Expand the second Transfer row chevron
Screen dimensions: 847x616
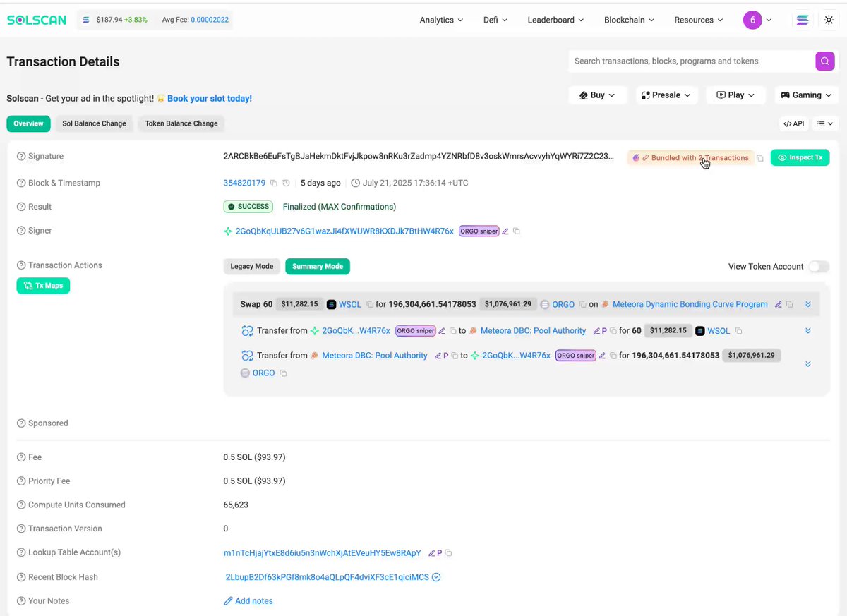pos(808,364)
